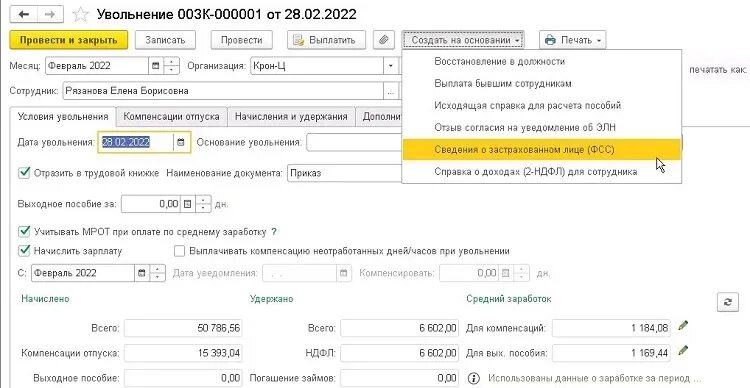This screenshot has height=388, width=750.
Task: Click the Организация field Крон-Ц
Action: pyautogui.click(x=317, y=66)
